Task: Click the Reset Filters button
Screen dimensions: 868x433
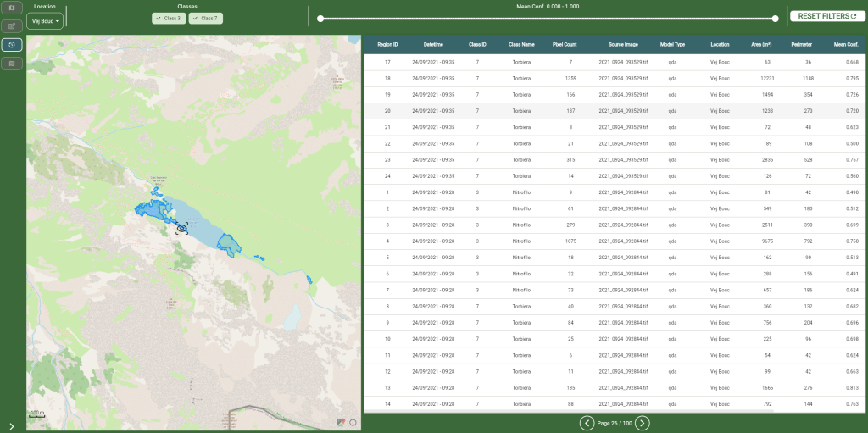Action: click(826, 16)
